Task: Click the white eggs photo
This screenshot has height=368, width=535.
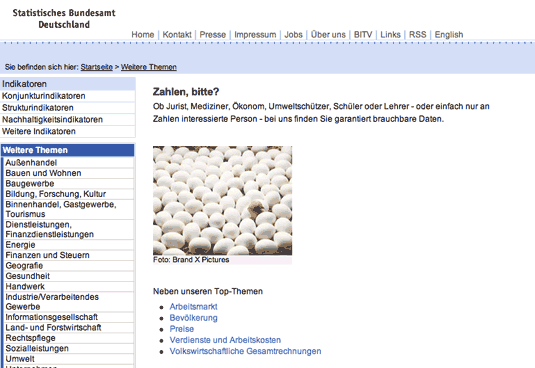Action: point(222,201)
